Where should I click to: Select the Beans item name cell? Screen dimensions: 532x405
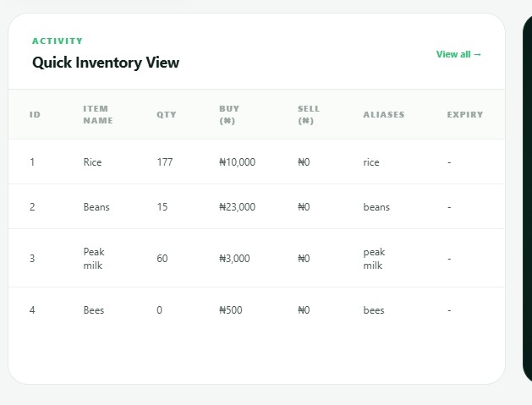coord(96,207)
